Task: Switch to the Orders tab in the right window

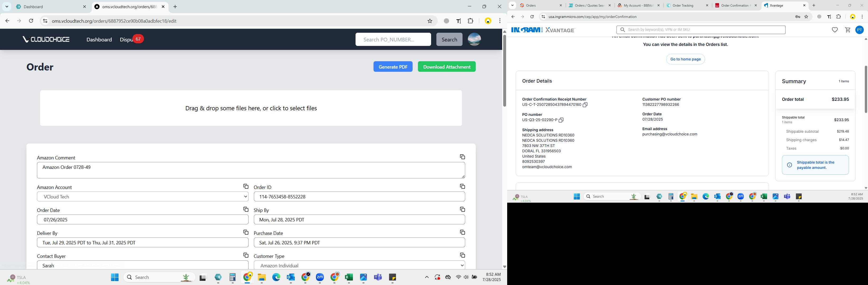Action: 541,5
